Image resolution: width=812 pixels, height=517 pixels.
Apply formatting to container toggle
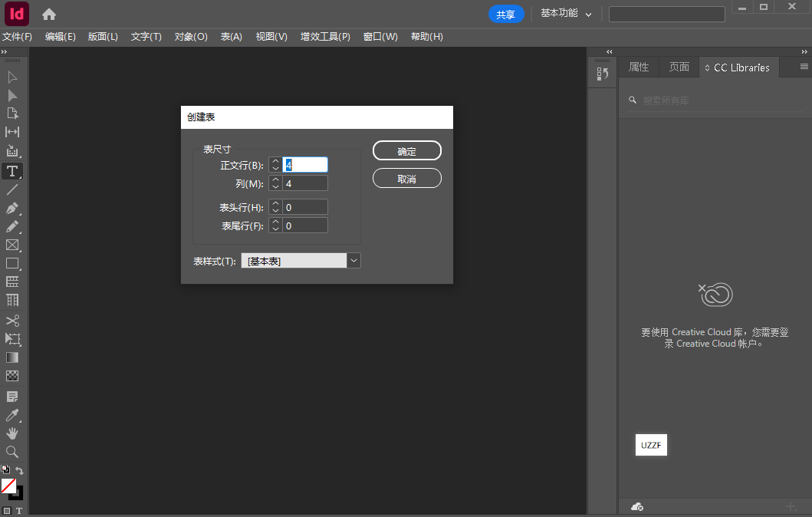(7, 511)
